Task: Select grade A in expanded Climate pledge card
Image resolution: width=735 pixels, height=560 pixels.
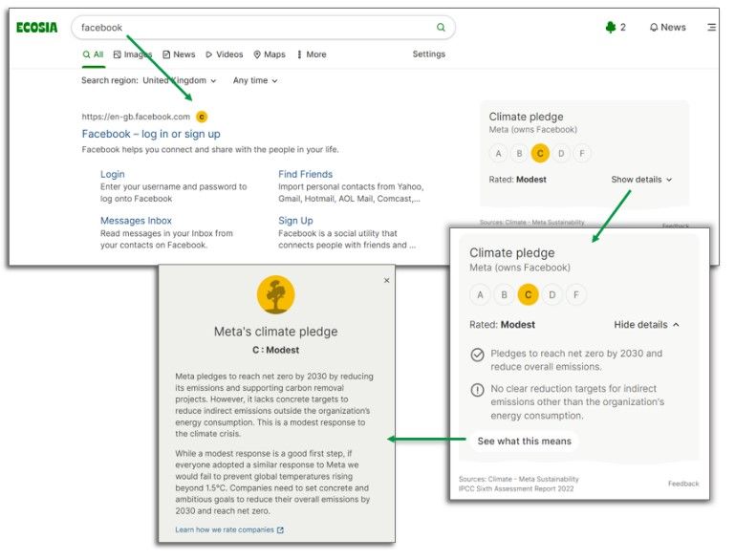Action: [480, 294]
